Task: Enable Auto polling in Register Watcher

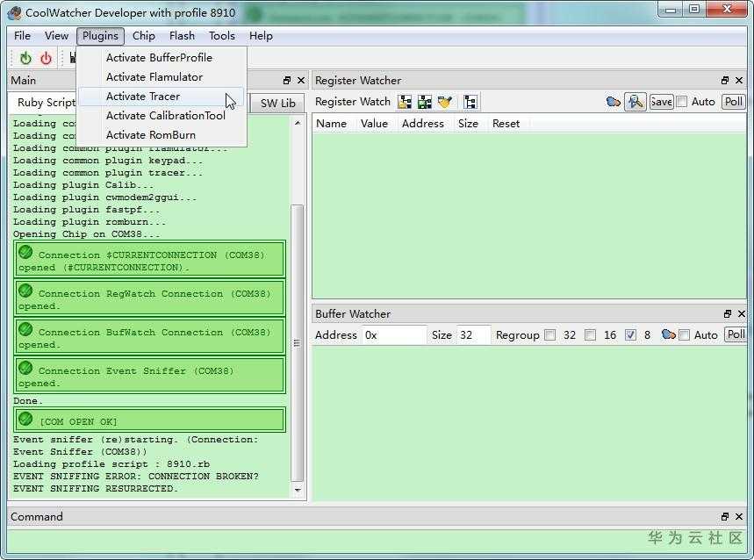Action: (x=681, y=102)
